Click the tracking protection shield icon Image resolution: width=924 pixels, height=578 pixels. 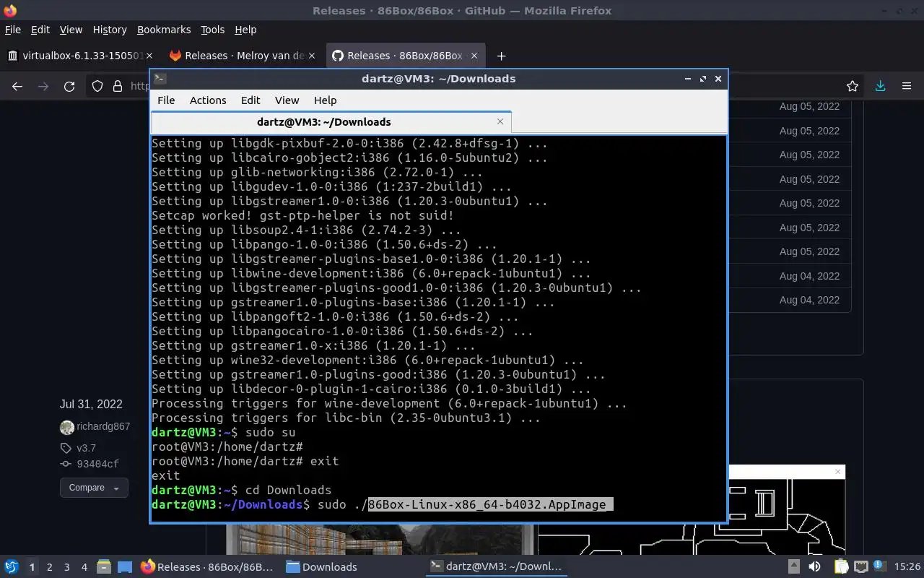(97, 86)
